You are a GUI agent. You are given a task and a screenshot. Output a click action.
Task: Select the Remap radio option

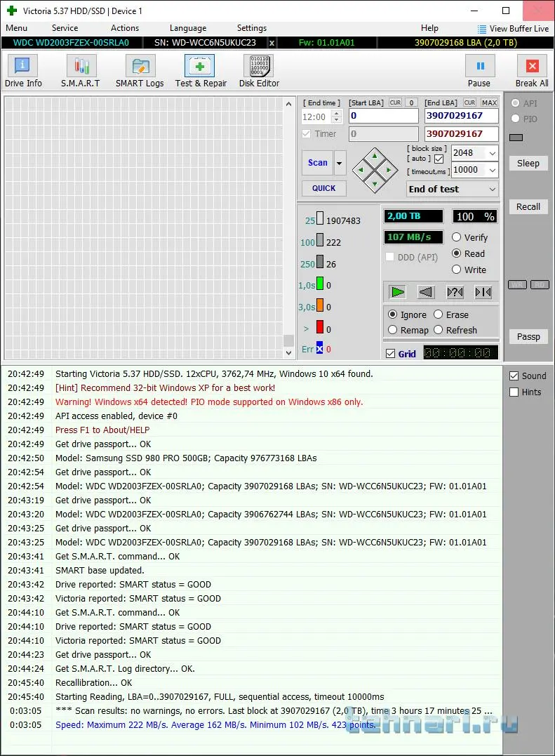[x=392, y=330]
